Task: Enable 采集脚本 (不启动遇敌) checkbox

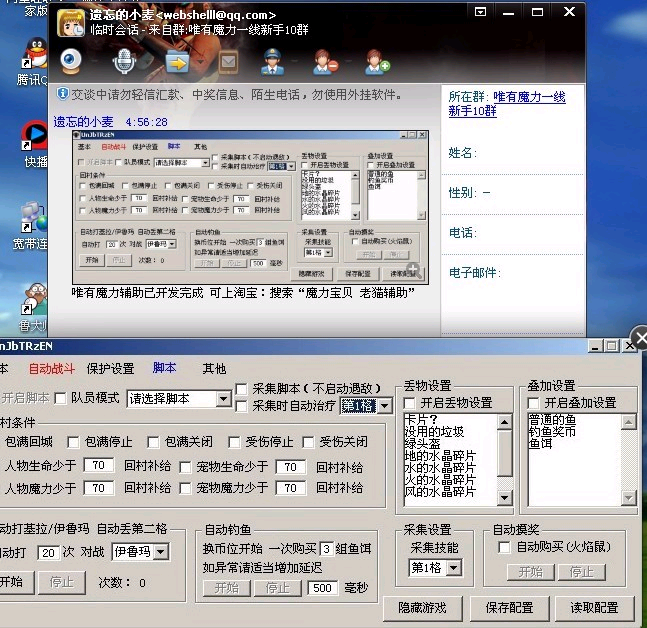Action: (241, 389)
